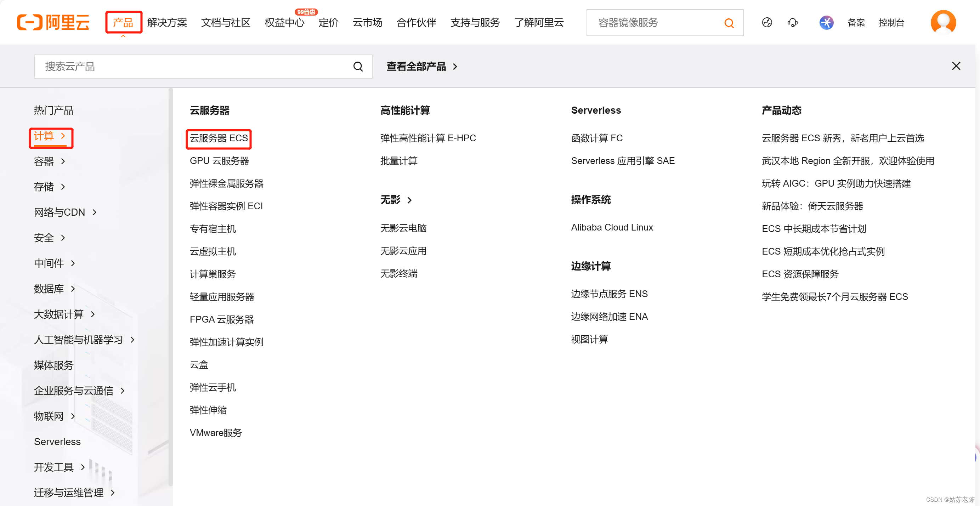
Task: Expand the 大数据计算 category
Action: pos(65,314)
